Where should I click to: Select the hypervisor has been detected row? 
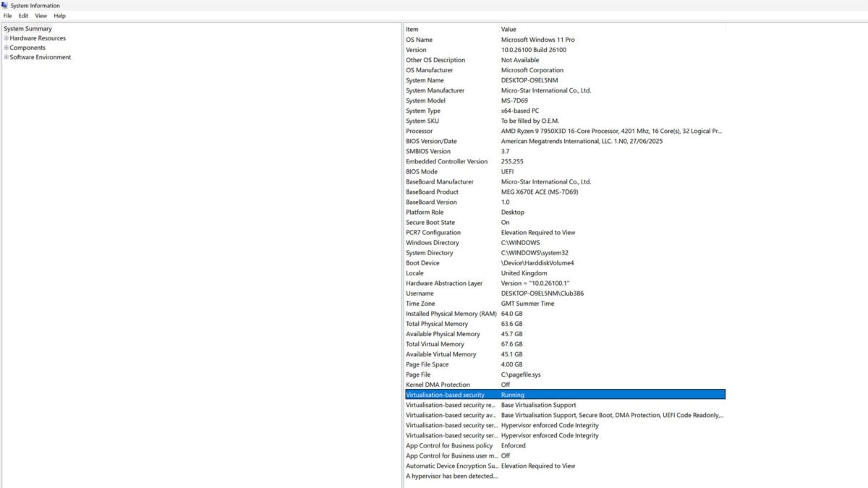point(451,476)
